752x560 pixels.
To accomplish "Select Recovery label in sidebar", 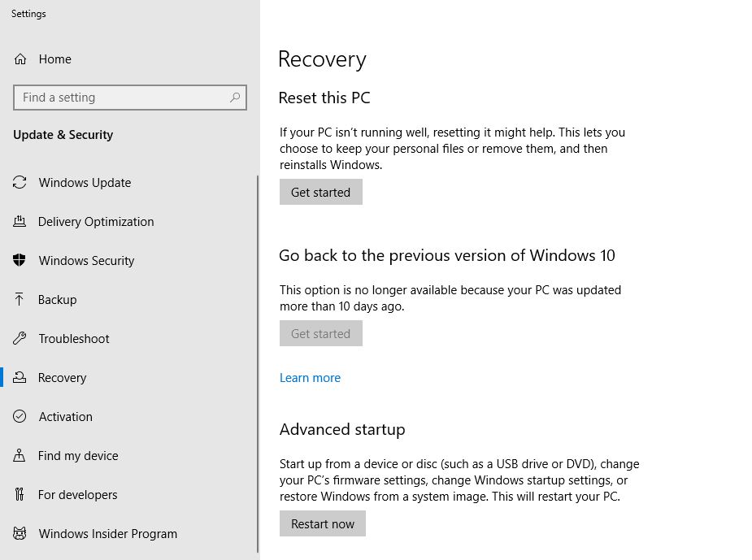I will (x=62, y=378).
